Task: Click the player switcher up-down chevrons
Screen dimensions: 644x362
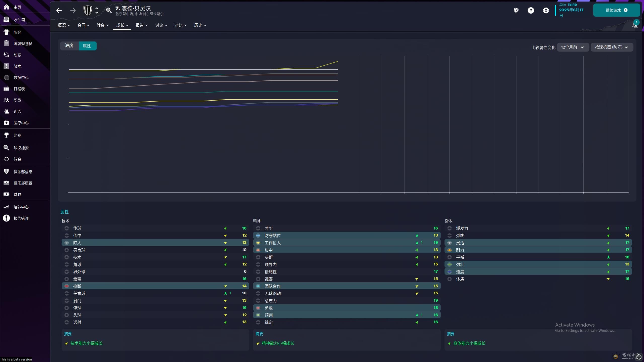Action: tap(97, 11)
